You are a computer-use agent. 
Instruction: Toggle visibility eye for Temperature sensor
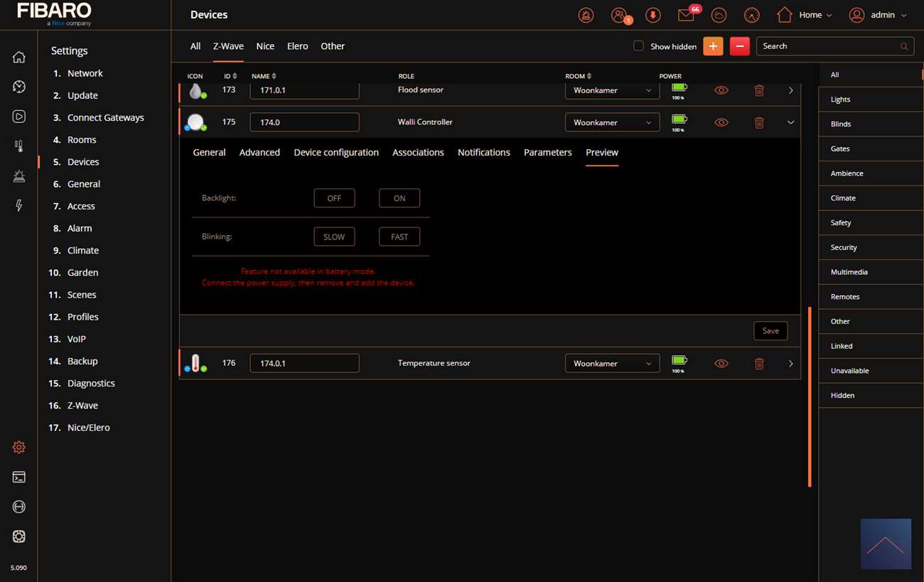click(x=721, y=363)
